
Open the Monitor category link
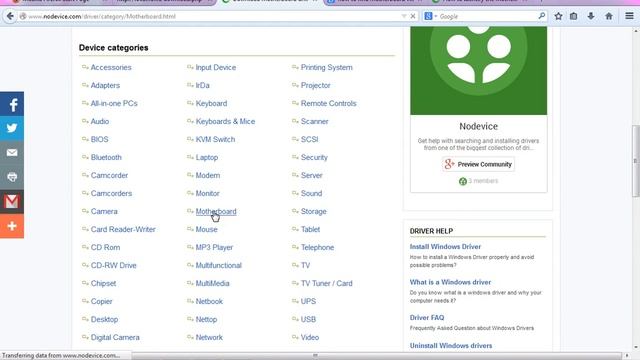click(x=207, y=193)
